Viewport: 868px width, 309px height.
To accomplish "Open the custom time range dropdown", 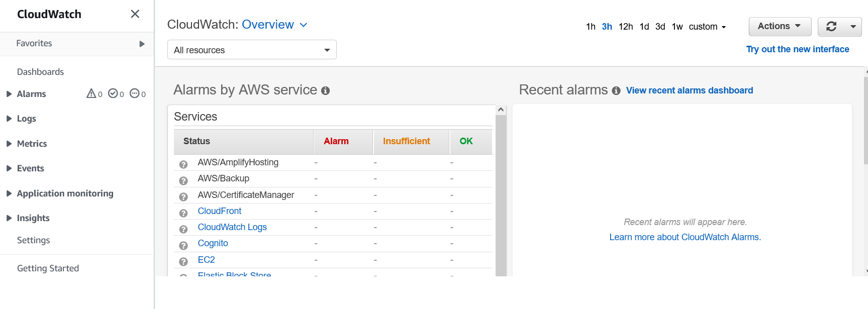I will tap(707, 27).
